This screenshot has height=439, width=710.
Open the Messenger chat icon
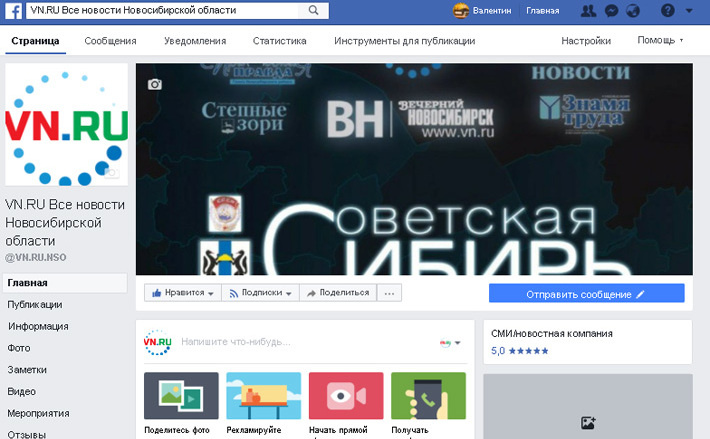(x=611, y=10)
